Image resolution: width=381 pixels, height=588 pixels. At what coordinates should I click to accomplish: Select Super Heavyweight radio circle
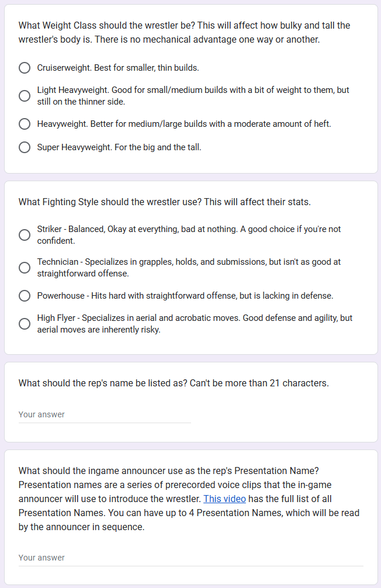pyautogui.click(x=25, y=147)
